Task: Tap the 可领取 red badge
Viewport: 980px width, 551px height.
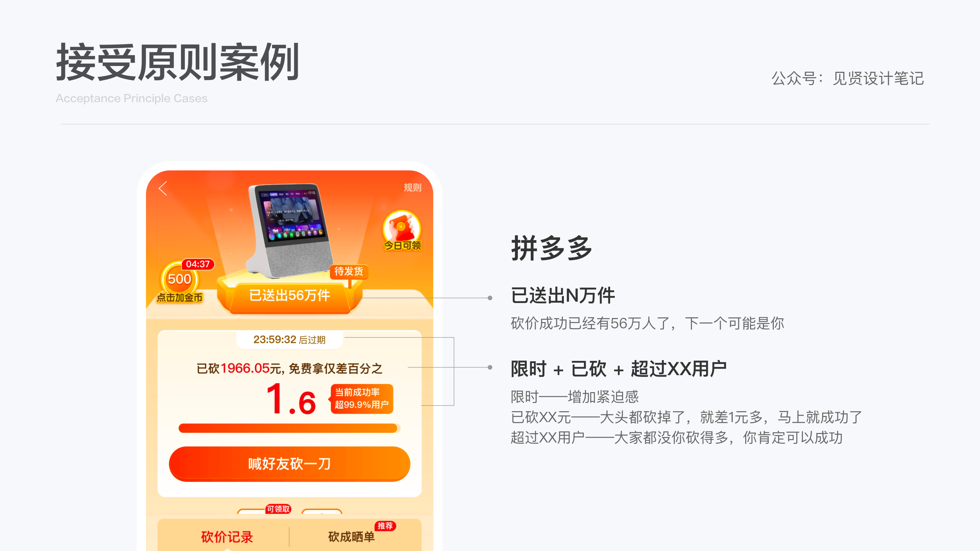Action: point(278,509)
